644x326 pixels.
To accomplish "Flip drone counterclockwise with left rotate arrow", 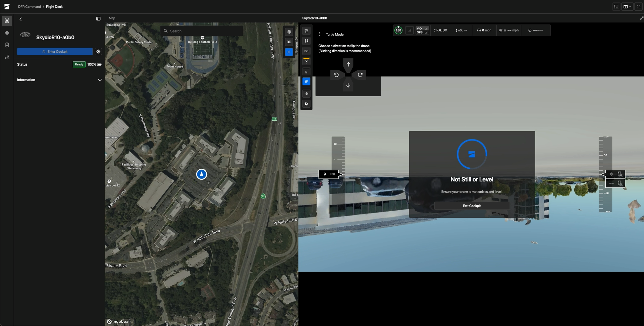I will (x=336, y=75).
